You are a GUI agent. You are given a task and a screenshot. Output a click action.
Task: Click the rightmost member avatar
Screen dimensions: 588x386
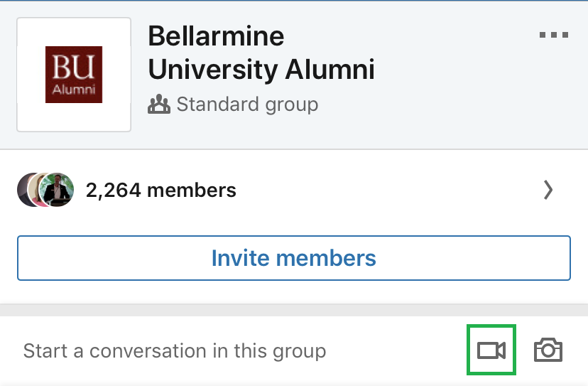click(x=58, y=190)
